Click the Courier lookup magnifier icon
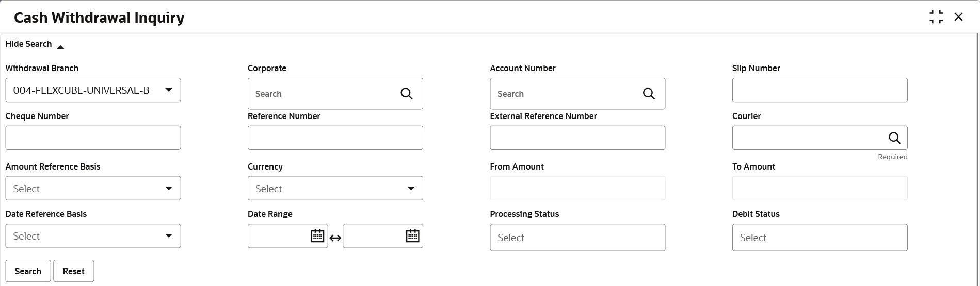This screenshot has width=980, height=286. coord(894,138)
